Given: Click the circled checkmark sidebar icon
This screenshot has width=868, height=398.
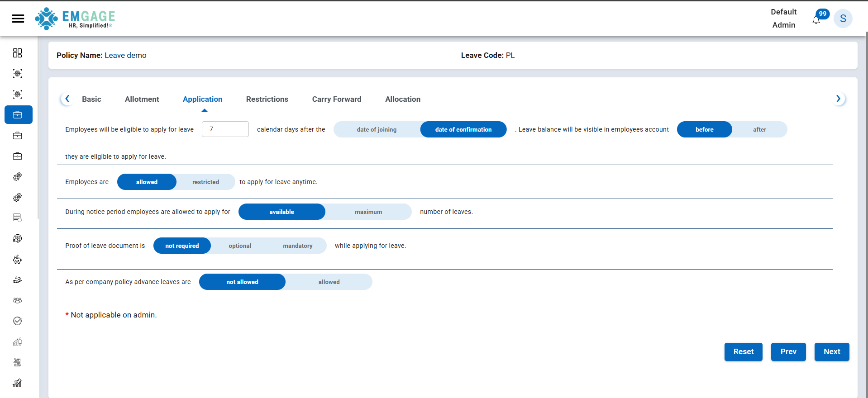Looking at the screenshot, I should click(17, 321).
